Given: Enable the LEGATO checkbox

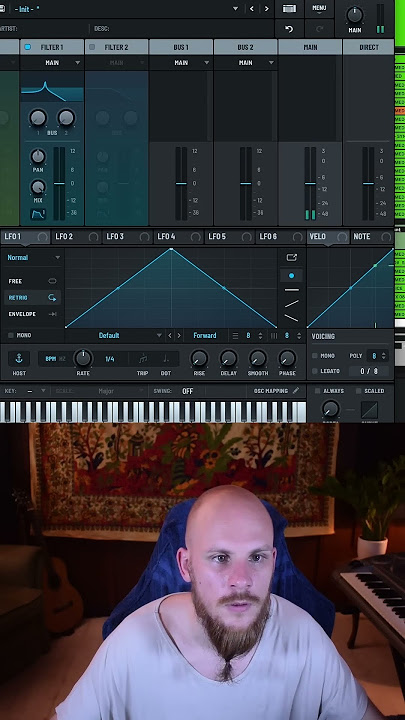Looking at the screenshot, I should (x=315, y=371).
